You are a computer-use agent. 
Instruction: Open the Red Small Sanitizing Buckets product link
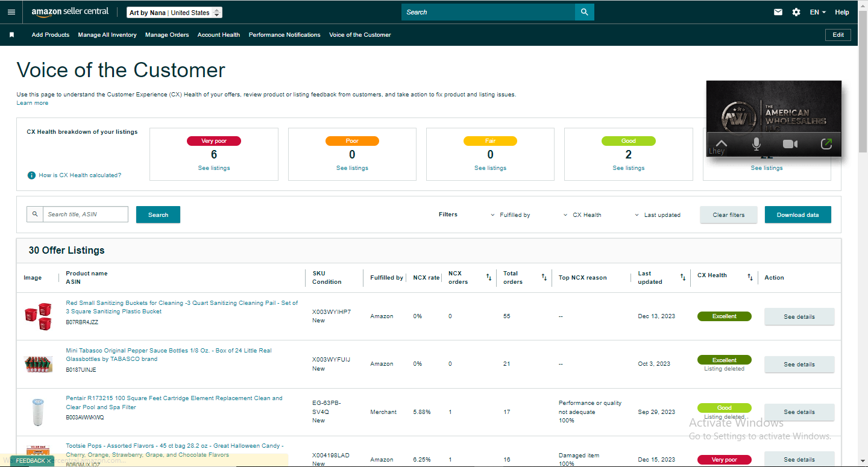(x=182, y=307)
